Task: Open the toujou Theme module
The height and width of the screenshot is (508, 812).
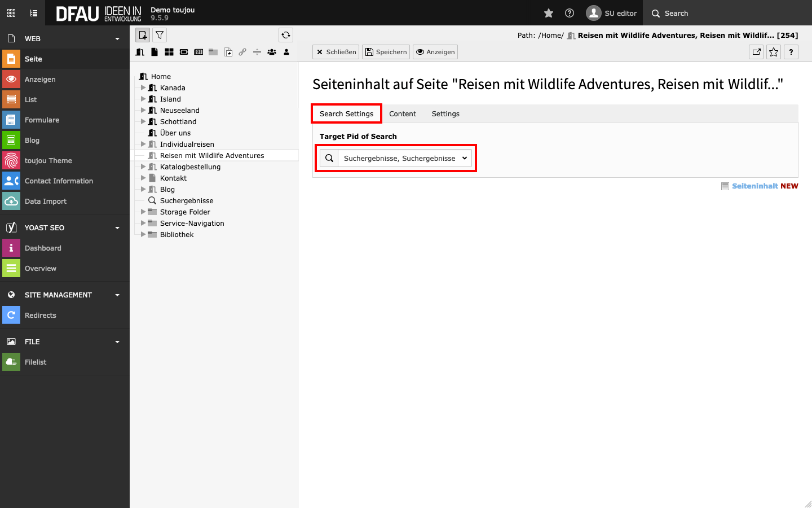Action: point(48,160)
